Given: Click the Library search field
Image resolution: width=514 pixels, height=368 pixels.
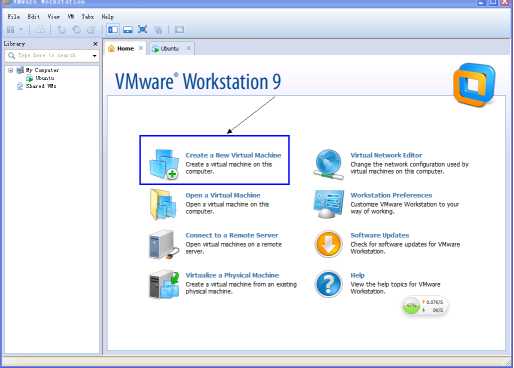Looking at the screenshot, I should 52,55.
